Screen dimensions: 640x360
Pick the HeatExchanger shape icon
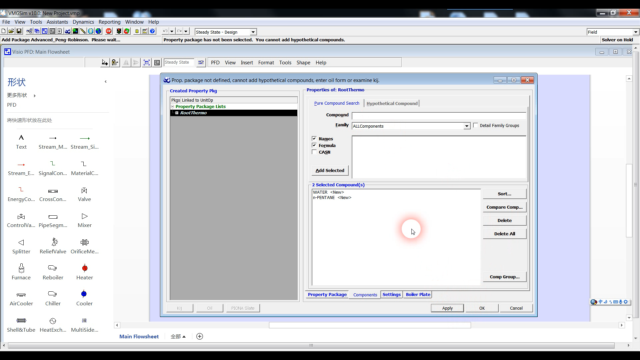53,320
